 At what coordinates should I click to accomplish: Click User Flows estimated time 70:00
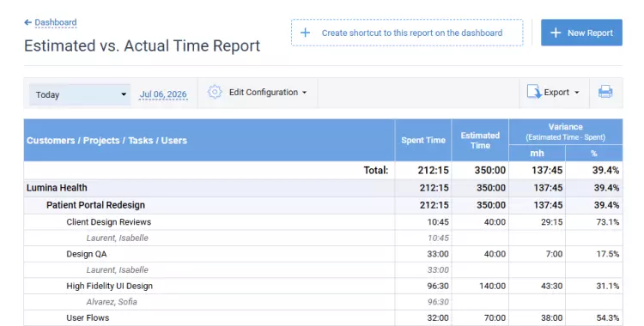pos(495,318)
